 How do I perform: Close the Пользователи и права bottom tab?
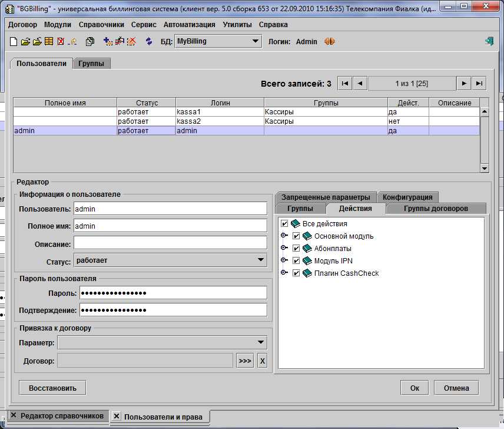[x=117, y=416]
